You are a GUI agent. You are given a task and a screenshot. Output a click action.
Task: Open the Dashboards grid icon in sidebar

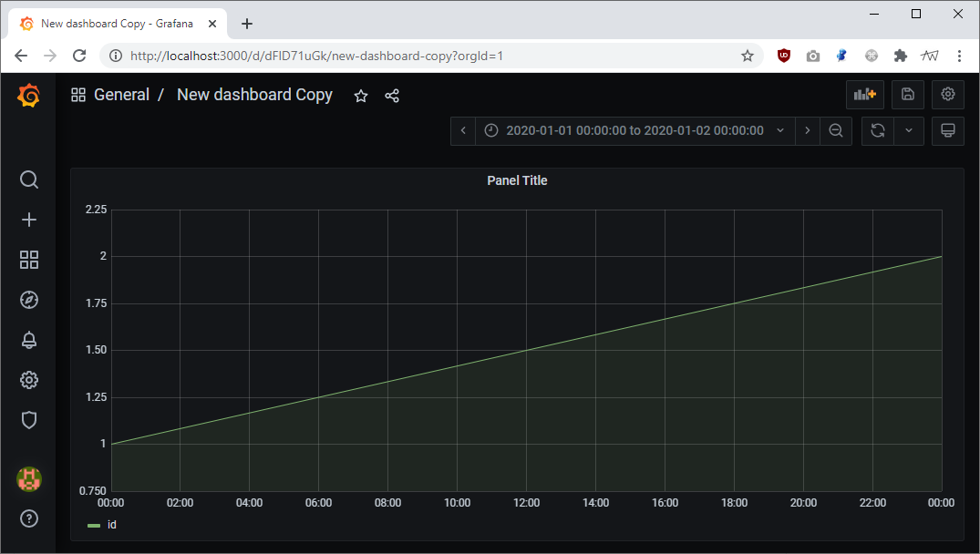pos(29,260)
